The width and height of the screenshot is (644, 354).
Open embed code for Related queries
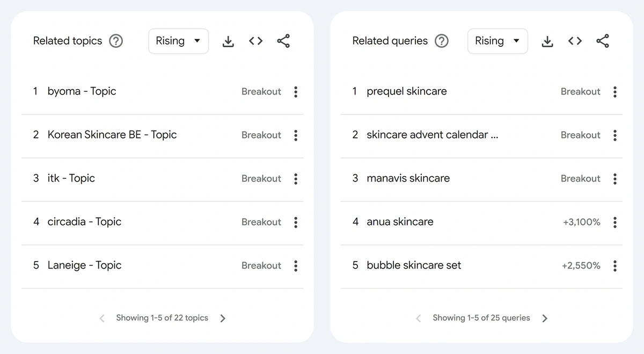[x=575, y=41]
